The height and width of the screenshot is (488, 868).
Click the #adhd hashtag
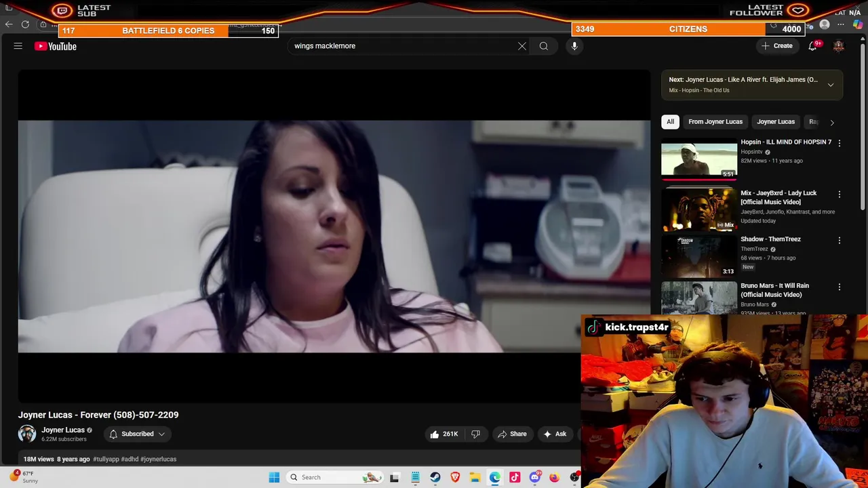tap(130, 459)
